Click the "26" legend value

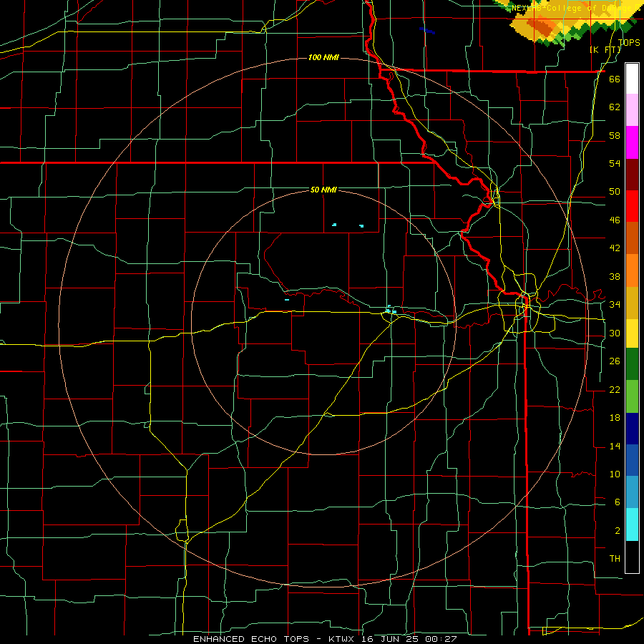(x=615, y=361)
